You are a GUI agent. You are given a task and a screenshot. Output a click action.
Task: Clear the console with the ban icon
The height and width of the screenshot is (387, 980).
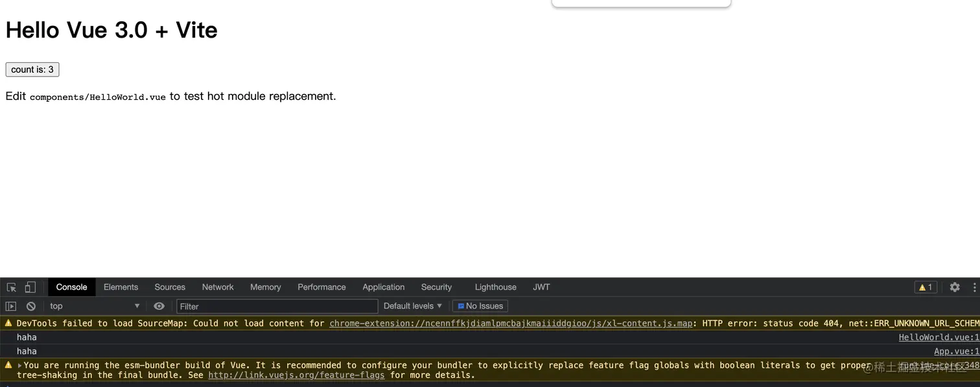tap(30, 306)
